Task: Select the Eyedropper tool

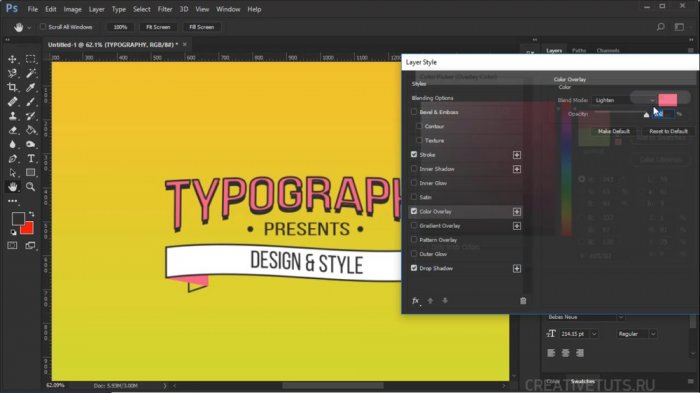Action: pos(30,87)
